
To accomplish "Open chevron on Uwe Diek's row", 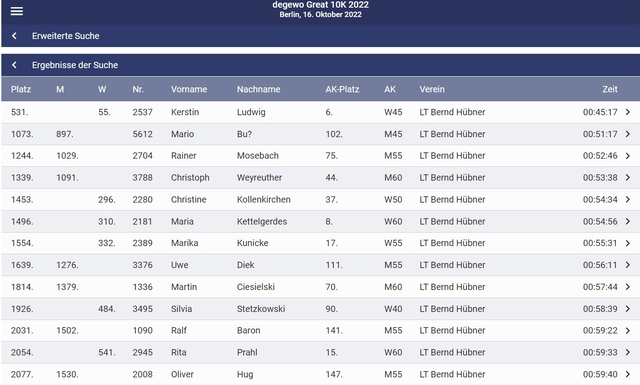I will [x=628, y=265].
